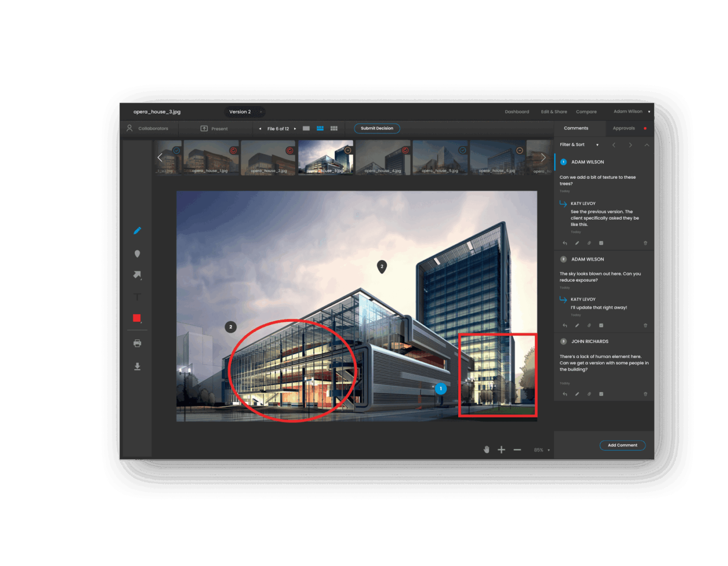Go to next file with right triangle
This screenshot has height=566, width=728.
(x=295, y=129)
